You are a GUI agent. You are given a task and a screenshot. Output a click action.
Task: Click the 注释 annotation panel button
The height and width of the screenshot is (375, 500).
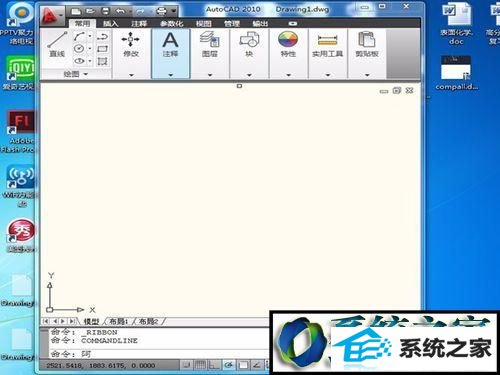[x=170, y=45]
